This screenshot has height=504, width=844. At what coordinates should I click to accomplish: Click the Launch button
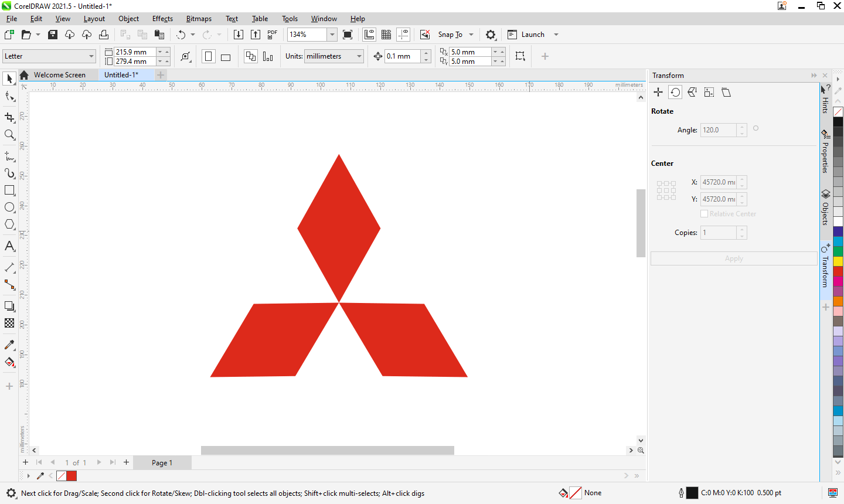click(x=526, y=35)
